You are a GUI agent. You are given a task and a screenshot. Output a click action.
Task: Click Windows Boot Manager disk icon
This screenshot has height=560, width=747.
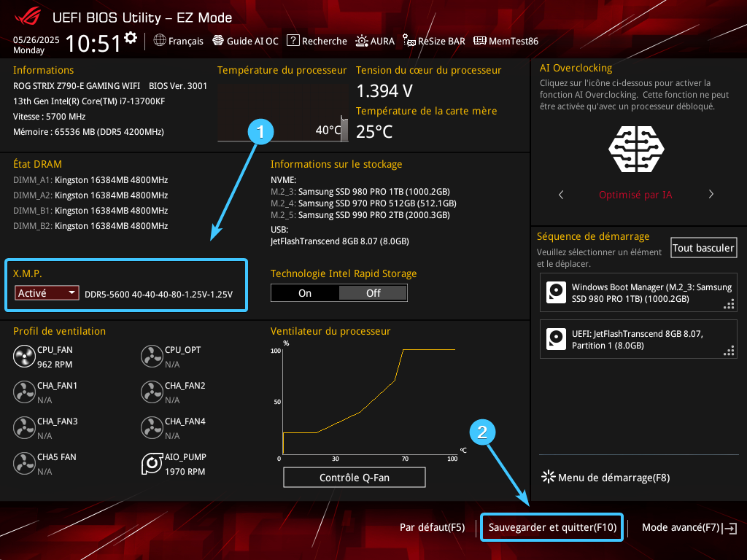[556, 292]
